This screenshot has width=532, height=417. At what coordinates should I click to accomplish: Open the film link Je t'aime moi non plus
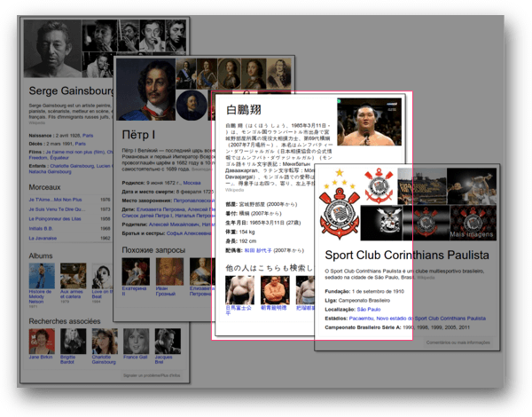tap(75, 152)
